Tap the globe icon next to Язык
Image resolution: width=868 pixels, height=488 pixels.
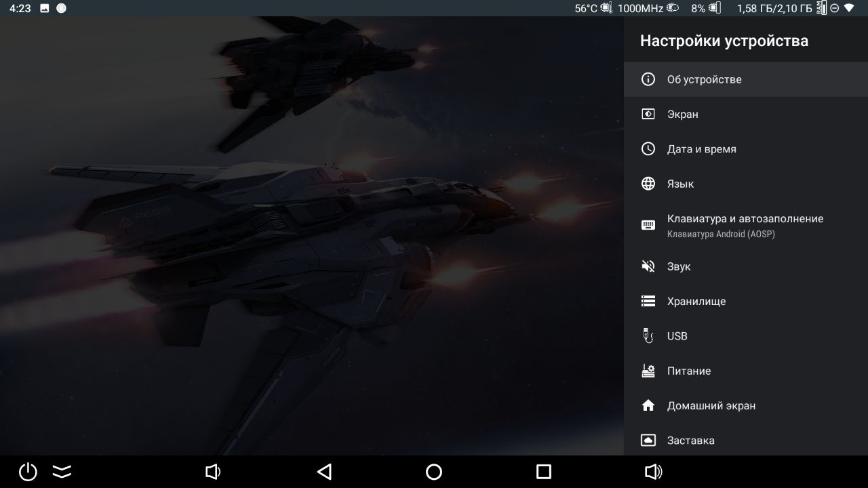648,184
